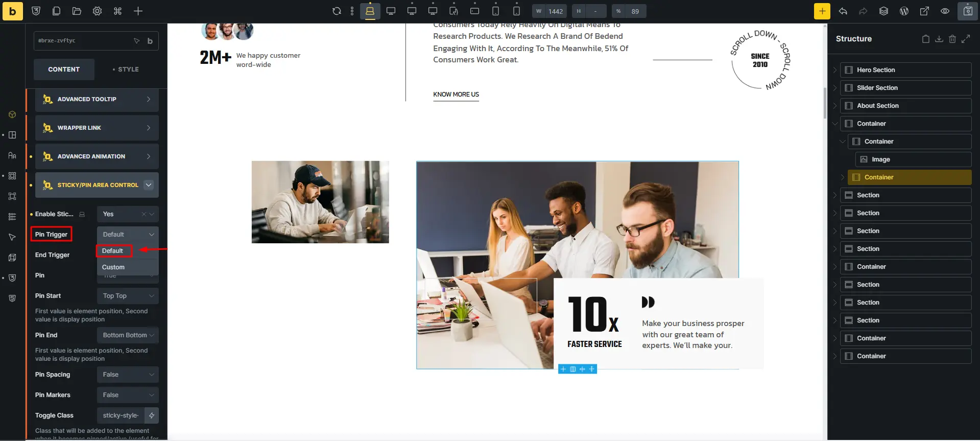The width and height of the screenshot is (980, 441).
Task: Click the KNOW MORE US link
Action: coord(456,95)
